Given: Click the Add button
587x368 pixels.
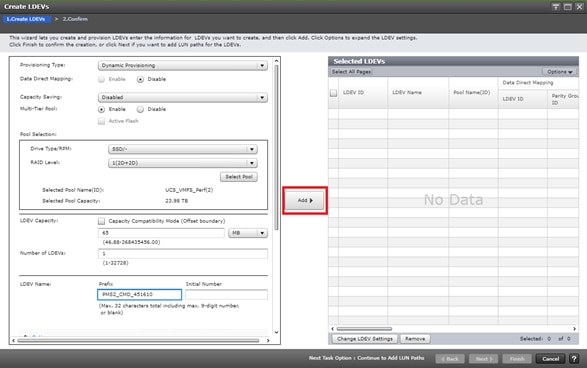Looking at the screenshot, I should coord(305,200).
